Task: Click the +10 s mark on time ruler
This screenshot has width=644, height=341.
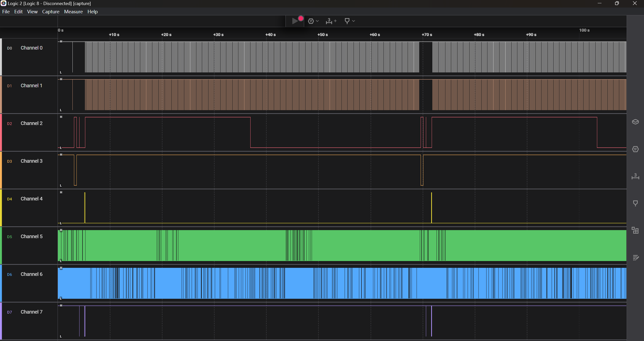Action: (x=114, y=35)
